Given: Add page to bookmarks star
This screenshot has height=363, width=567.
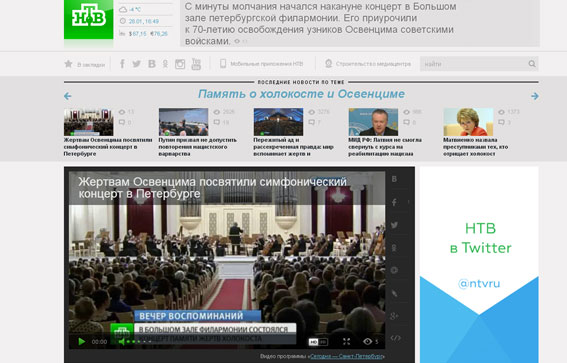Looking at the screenshot, I should [x=68, y=64].
